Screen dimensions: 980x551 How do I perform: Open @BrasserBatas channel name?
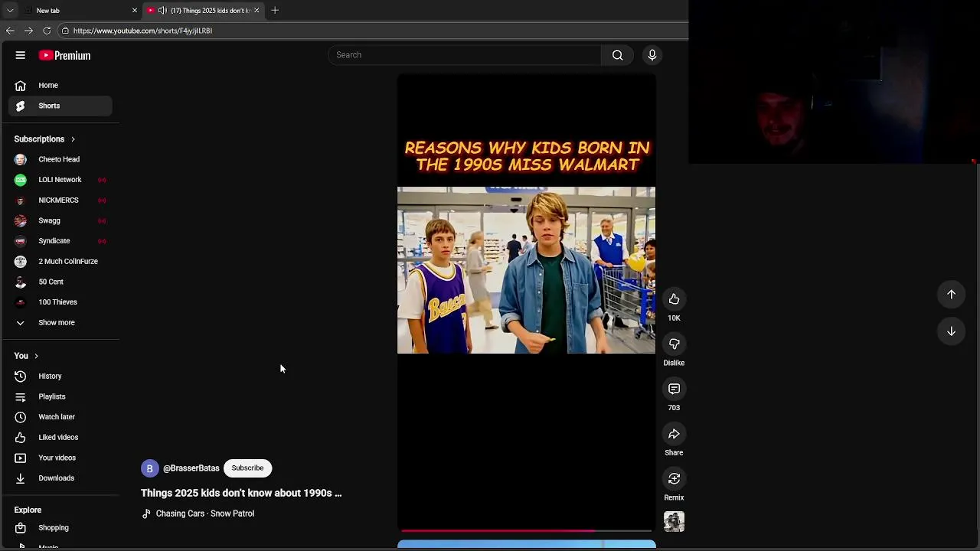(191, 468)
